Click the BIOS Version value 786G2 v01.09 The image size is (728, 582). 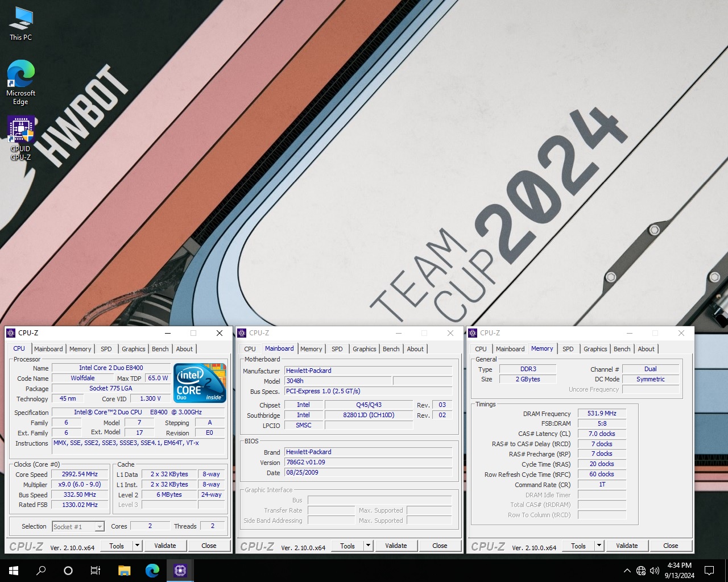[368, 462]
